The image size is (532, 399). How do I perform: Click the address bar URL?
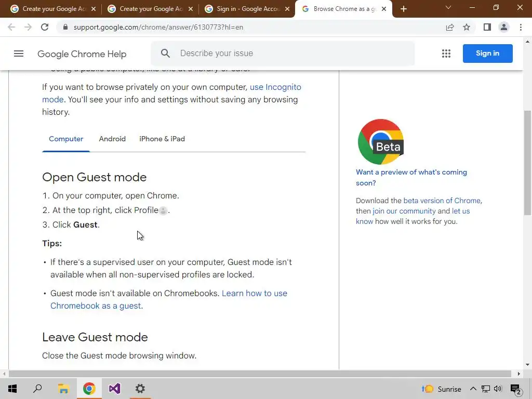pyautogui.click(x=158, y=27)
